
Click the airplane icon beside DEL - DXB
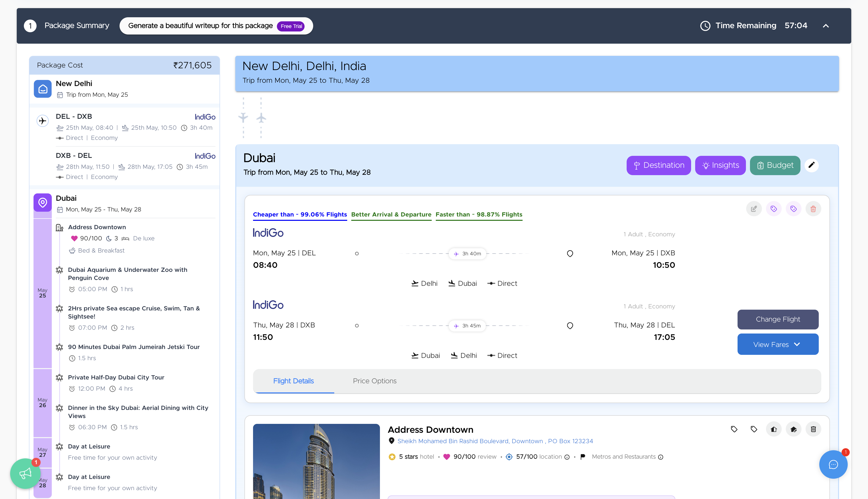(42, 121)
